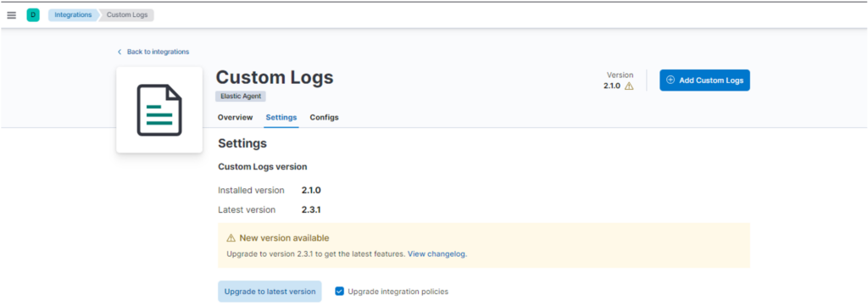
Task: Select the Settings tab
Action: (281, 117)
